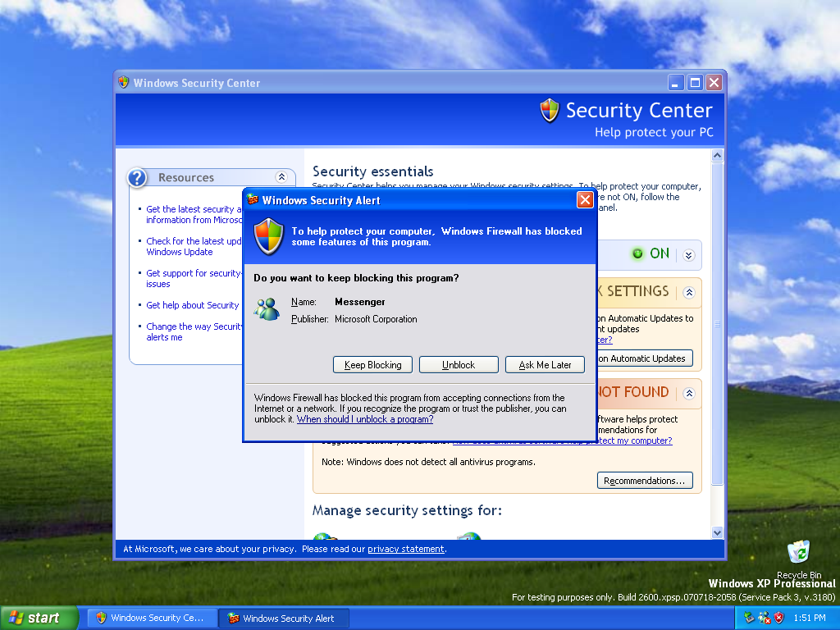840x630 pixels.
Task: Collapse the Resources panel chevron
Action: (281, 177)
